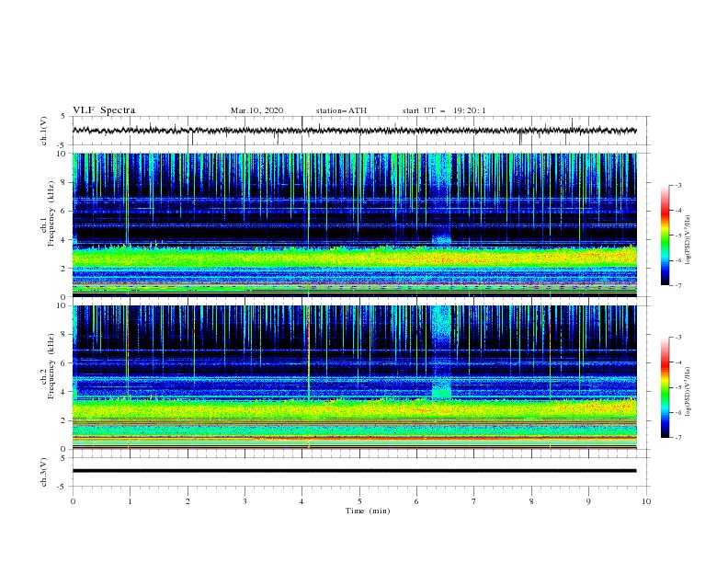Click the flat ch.3 voltage trace
The width and height of the screenshot is (728, 563).
point(354,471)
